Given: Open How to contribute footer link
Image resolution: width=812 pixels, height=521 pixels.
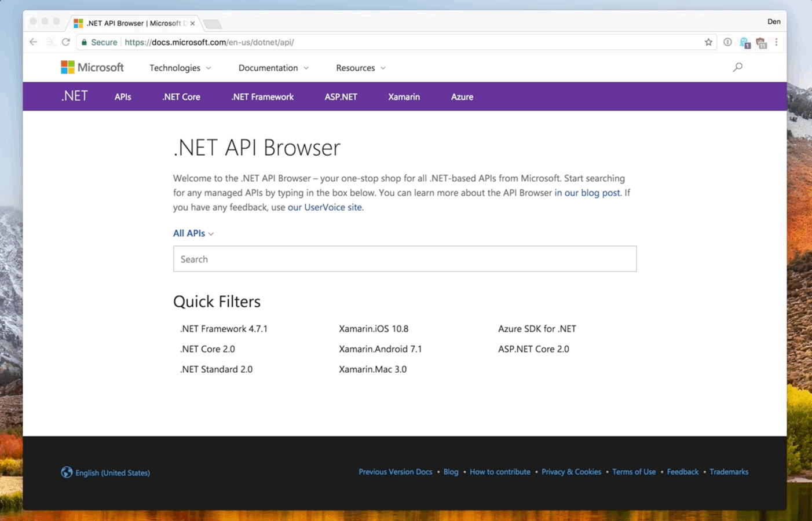Looking at the screenshot, I should [x=500, y=472].
